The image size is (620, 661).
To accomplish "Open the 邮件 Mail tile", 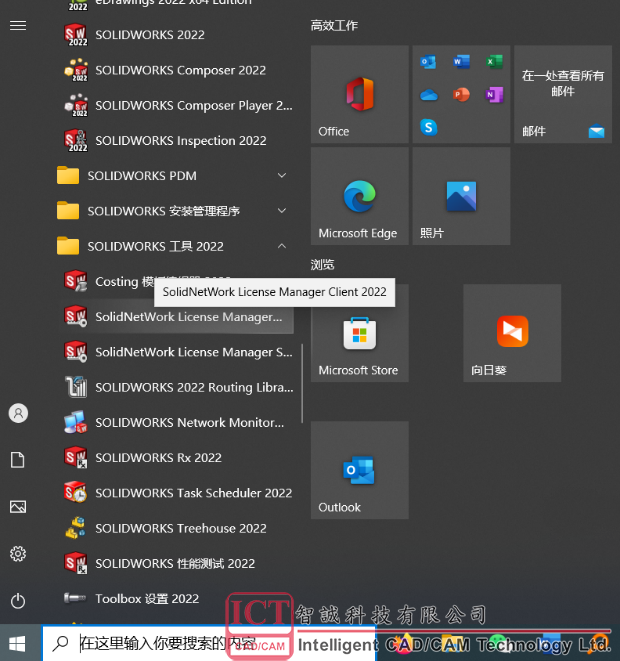I will tap(563, 94).
